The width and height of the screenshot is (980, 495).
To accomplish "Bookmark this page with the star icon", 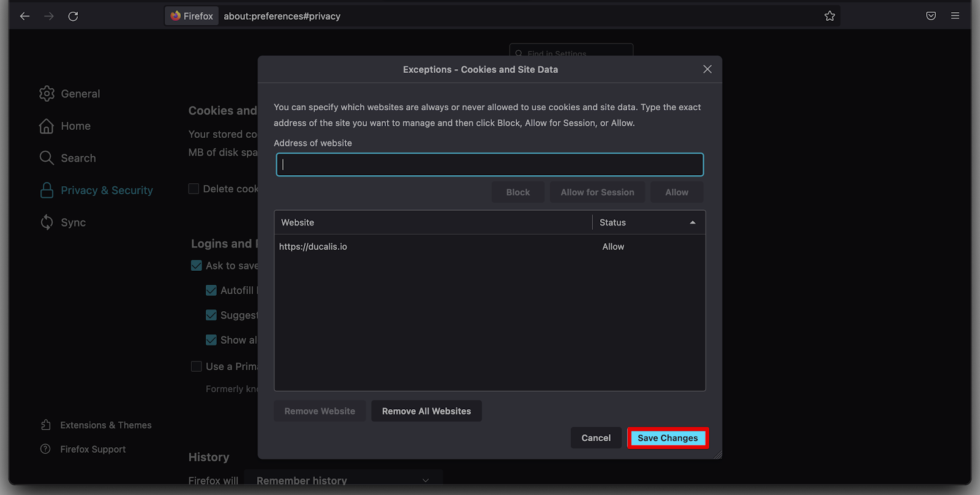I will (829, 17).
